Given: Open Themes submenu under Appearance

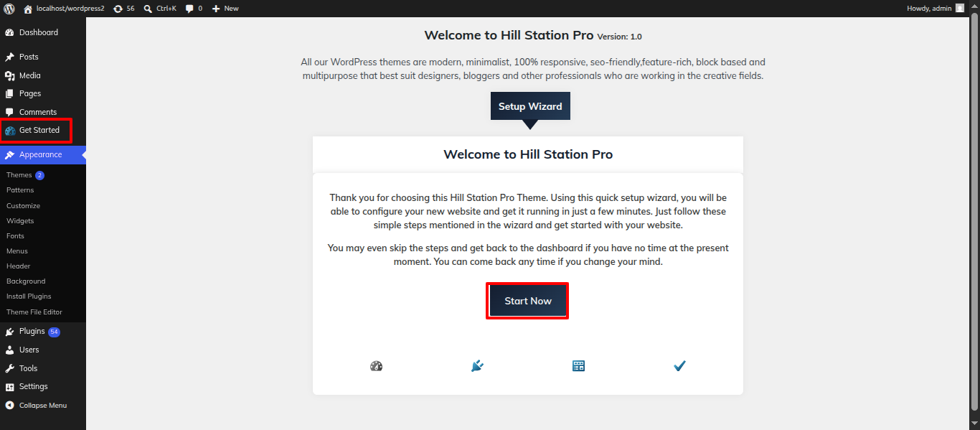Looking at the screenshot, I should pos(19,175).
